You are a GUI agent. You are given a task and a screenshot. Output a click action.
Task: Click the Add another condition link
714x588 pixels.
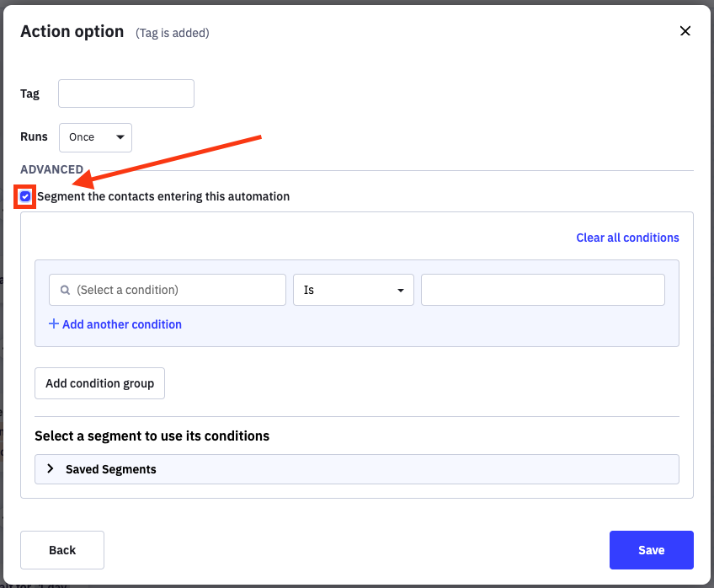click(x=122, y=324)
